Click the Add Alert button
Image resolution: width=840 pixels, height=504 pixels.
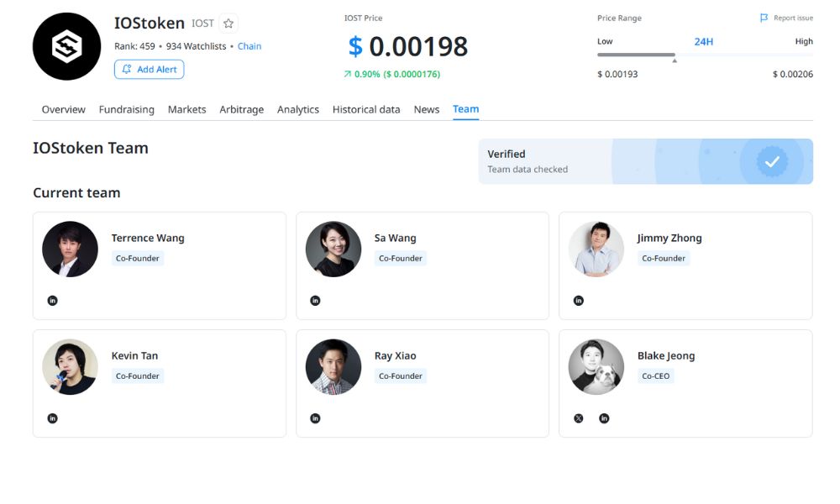click(149, 69)
